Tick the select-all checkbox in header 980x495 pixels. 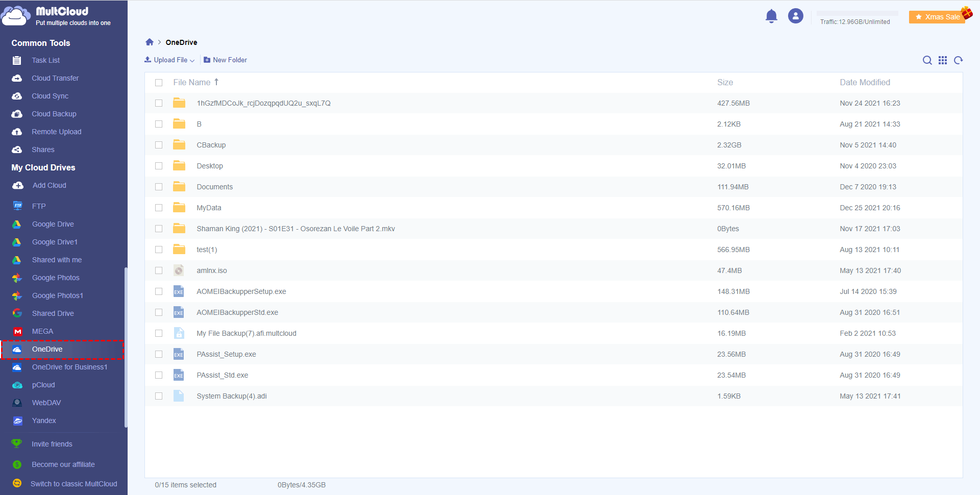click(159, 83)
